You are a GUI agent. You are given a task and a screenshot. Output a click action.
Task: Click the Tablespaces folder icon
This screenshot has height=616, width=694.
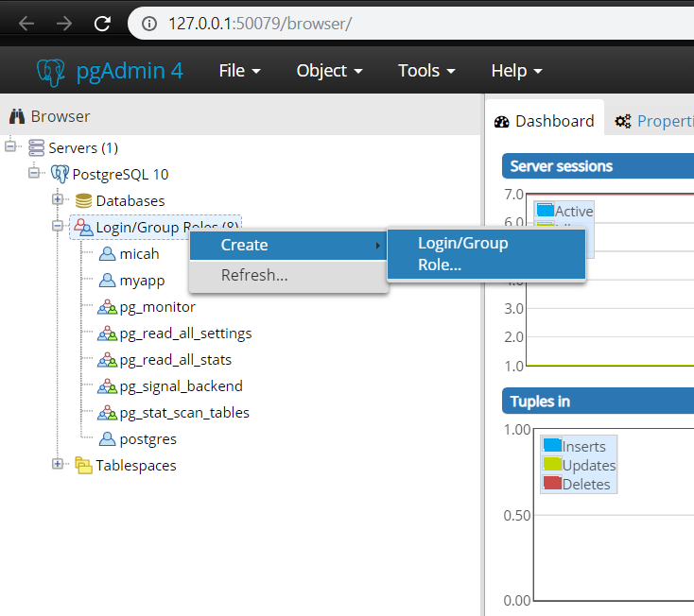point(83,465)
